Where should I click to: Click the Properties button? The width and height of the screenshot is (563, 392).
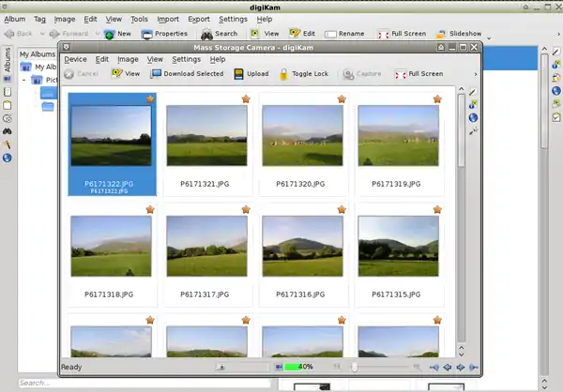coord(164,34)
